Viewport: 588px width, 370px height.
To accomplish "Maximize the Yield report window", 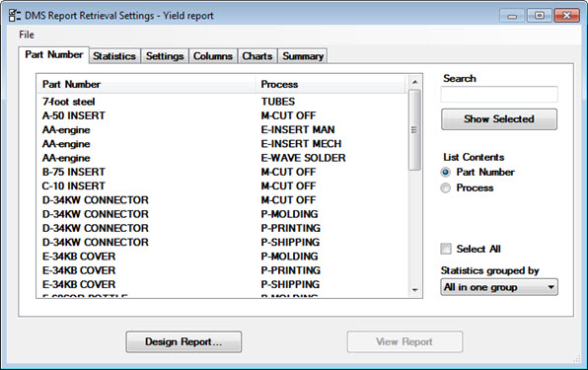I will click(x=540, y=16).
